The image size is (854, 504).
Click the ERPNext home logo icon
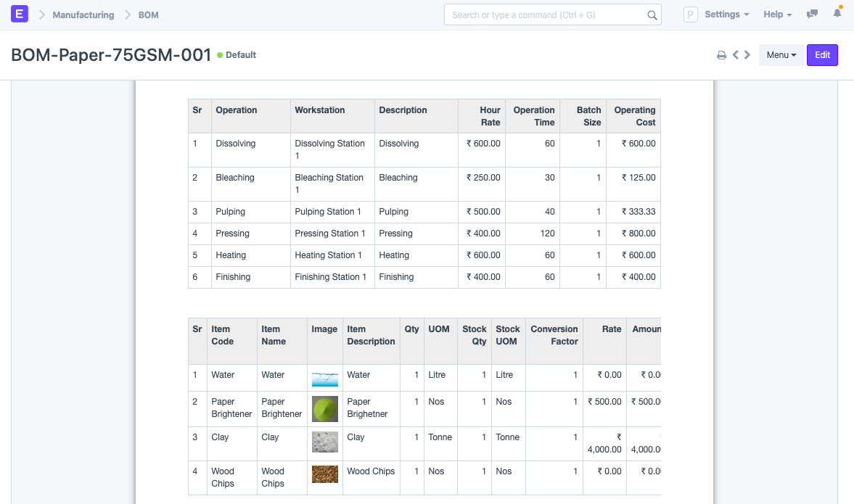(x=20, y=15)
